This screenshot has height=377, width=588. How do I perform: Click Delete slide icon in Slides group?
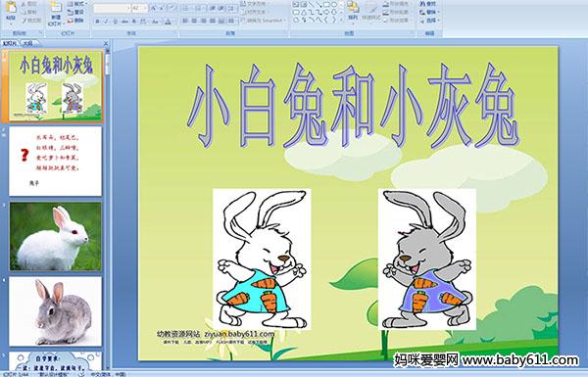pyautogui.click(x=75, y=21)
